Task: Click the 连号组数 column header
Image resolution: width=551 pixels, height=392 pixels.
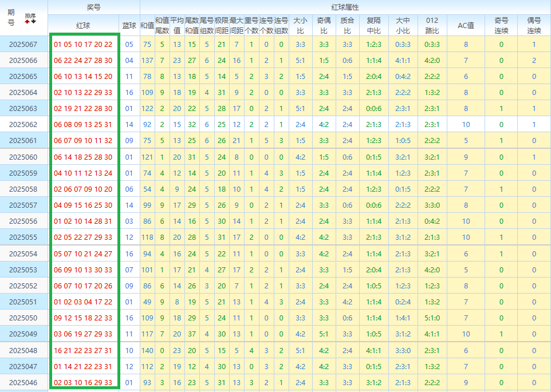Action: pos(281,25)
